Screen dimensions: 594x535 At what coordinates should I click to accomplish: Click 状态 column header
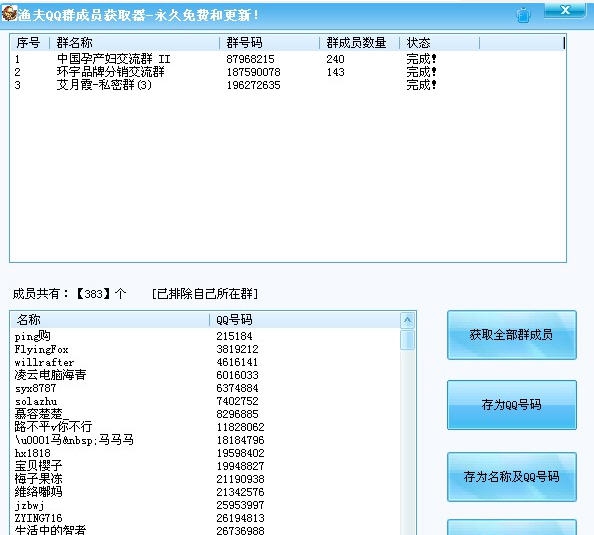click(440, 42)
